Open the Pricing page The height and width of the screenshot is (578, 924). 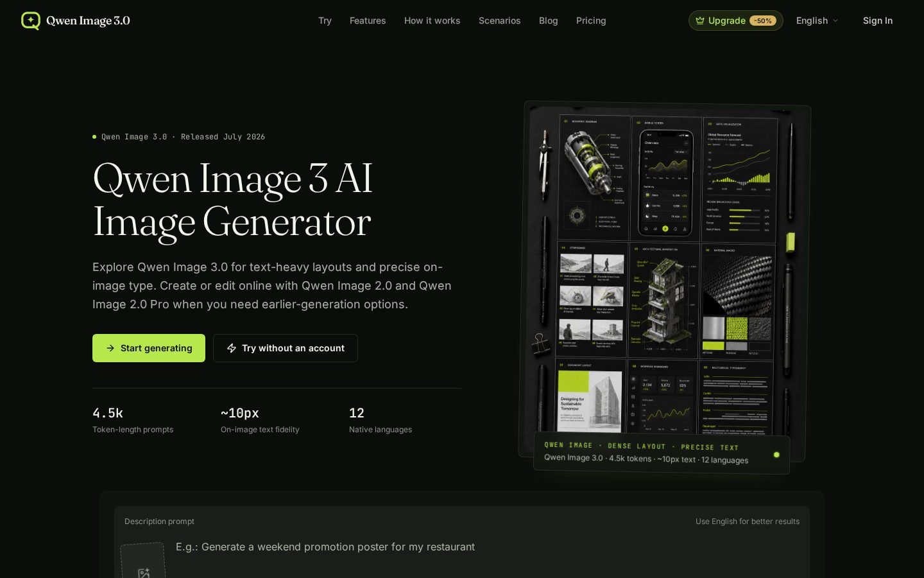click(x=591, y=21)
